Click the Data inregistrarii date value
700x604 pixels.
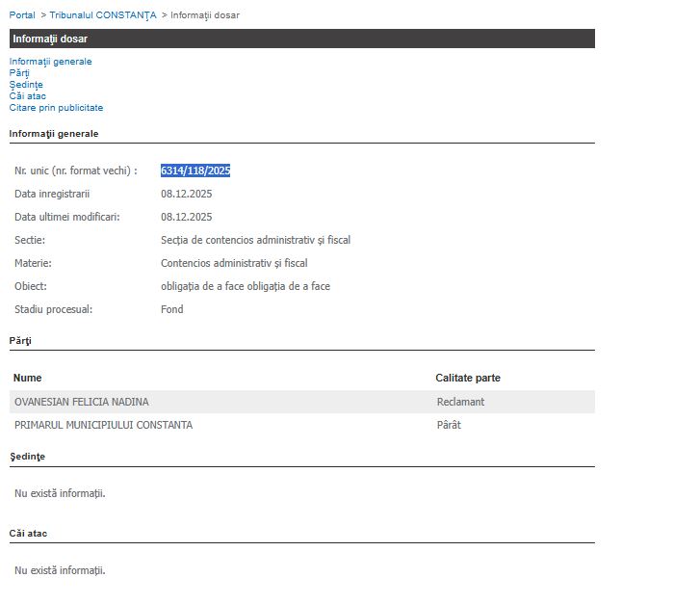pos(187,194)
